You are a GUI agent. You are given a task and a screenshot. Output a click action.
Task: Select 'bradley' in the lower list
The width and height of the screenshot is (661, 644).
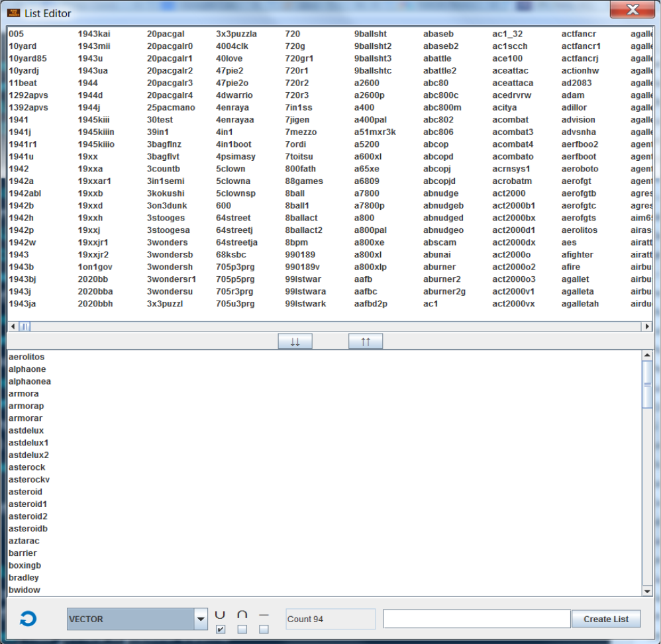[24, 577]
